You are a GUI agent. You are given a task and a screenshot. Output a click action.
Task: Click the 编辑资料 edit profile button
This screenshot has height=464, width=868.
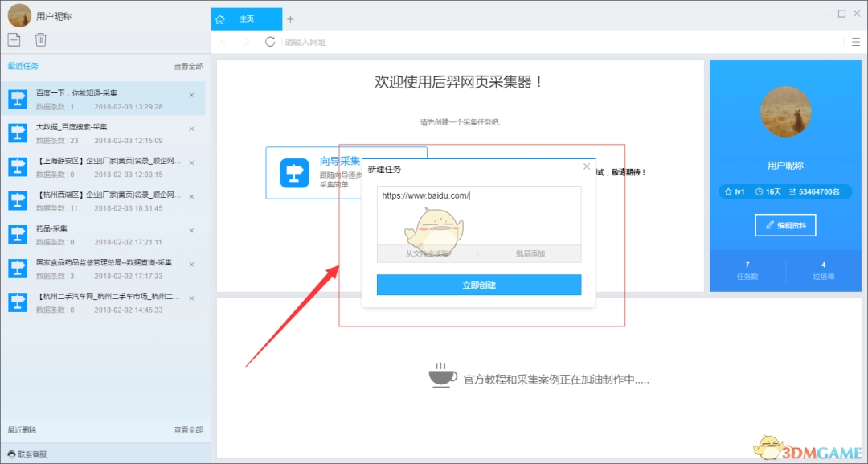(785, 225)
